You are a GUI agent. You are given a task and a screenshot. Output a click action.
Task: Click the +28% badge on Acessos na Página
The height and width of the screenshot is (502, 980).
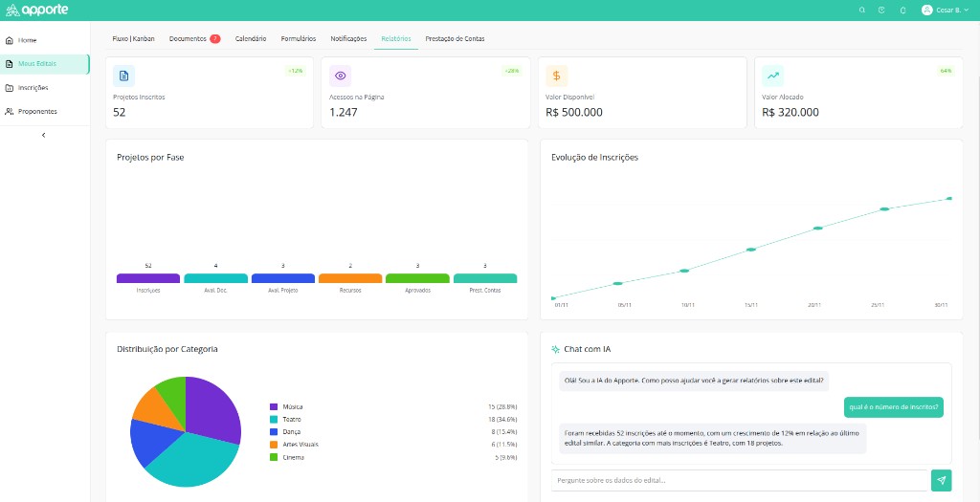pyautogui.click(x=511, y=71)
